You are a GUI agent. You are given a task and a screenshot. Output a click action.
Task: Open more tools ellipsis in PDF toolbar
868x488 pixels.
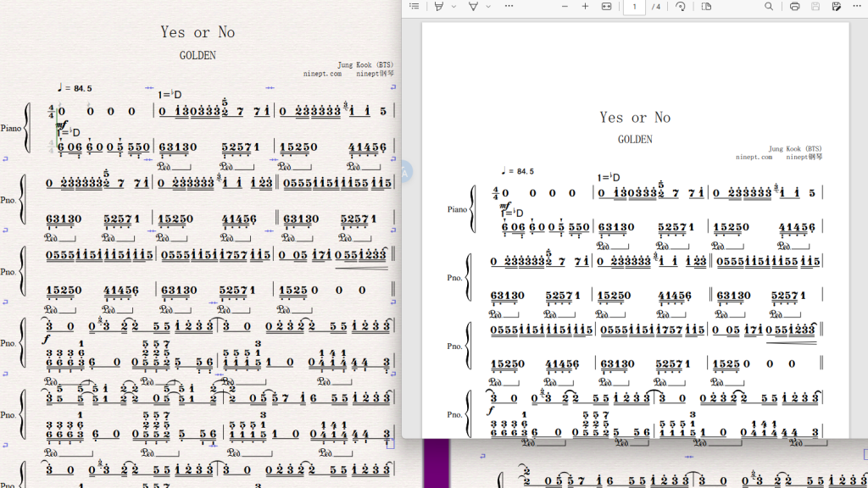(509, 6)
